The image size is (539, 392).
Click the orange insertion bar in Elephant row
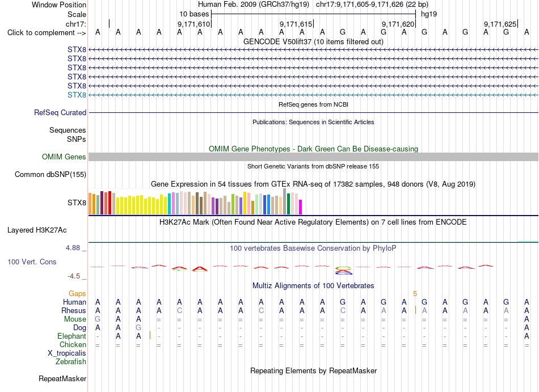coord(150,336)
